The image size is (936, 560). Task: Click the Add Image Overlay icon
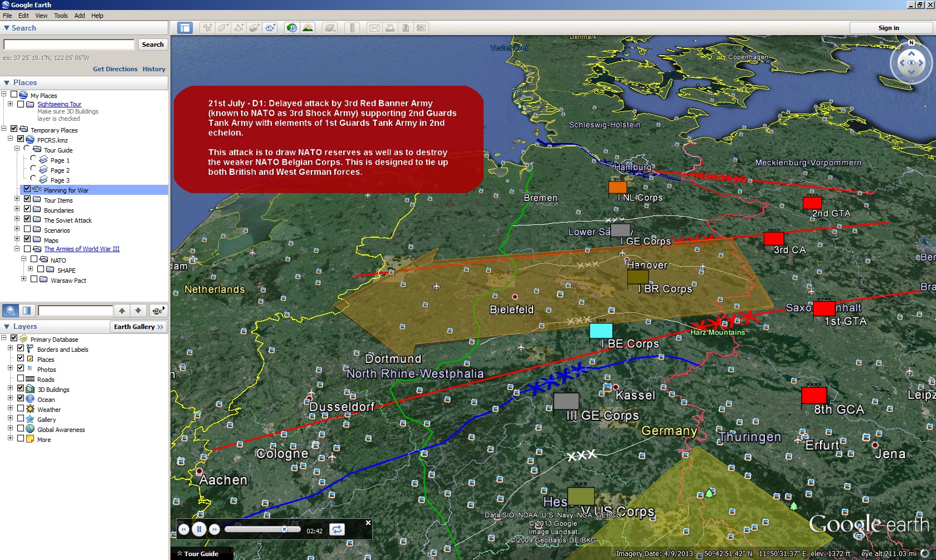[255, 28]
